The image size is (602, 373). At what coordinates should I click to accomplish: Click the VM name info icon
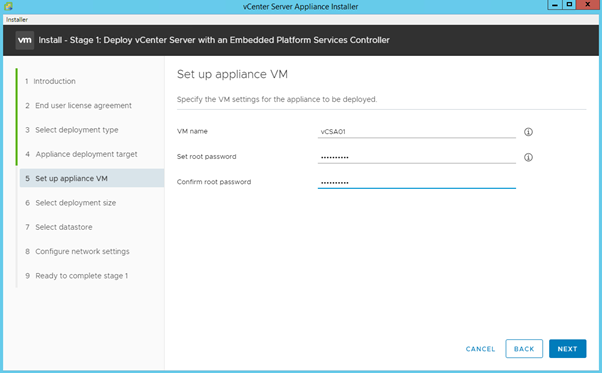[528, 132]
